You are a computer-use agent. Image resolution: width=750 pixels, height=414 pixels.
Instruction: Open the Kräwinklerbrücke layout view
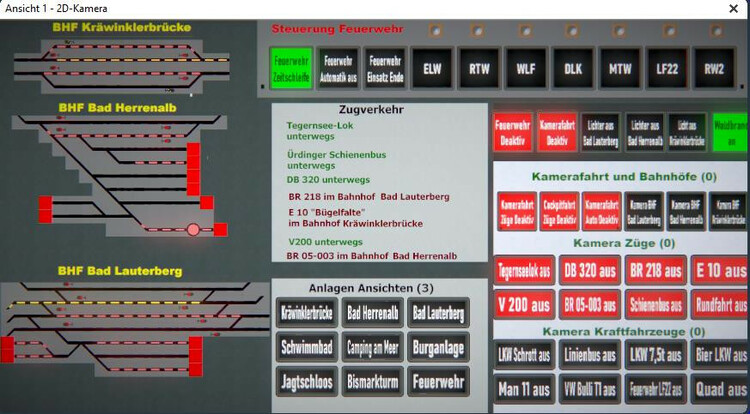pos(307,313)
